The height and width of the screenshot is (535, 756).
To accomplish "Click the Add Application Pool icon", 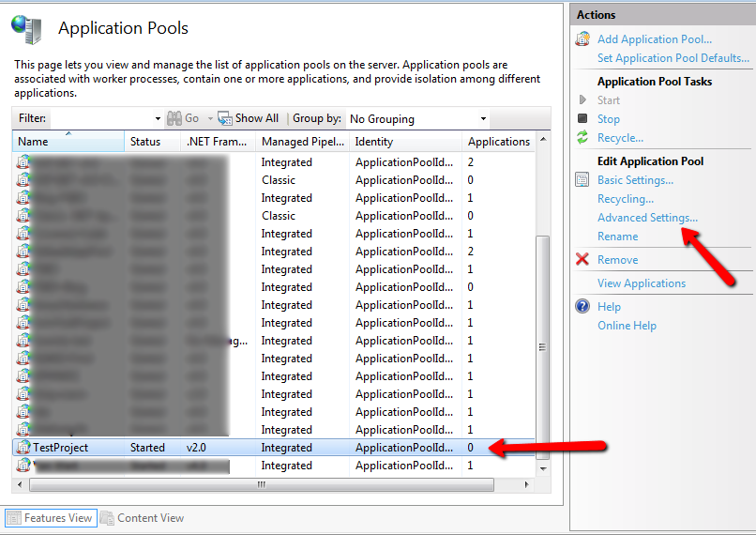I will tap(582, 39).
